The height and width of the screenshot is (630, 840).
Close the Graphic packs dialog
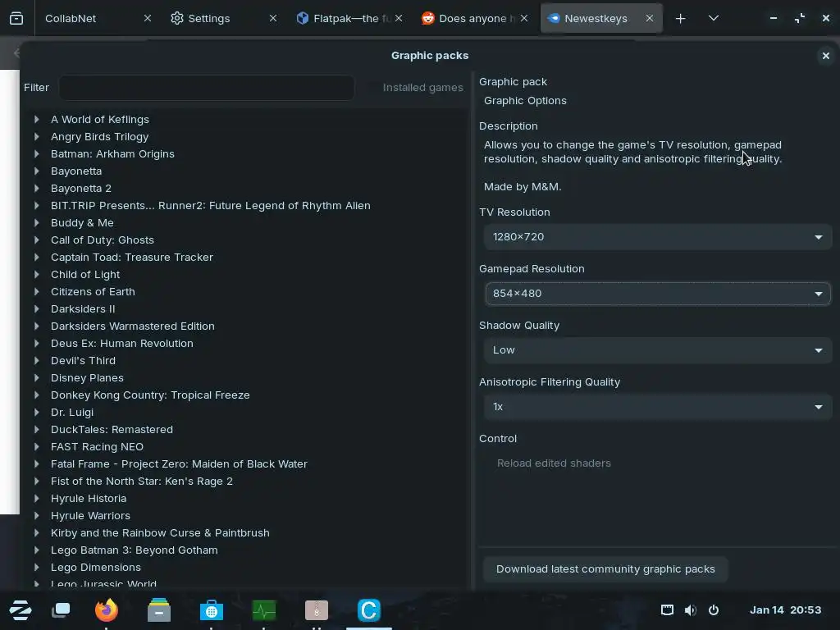(825, 56)
